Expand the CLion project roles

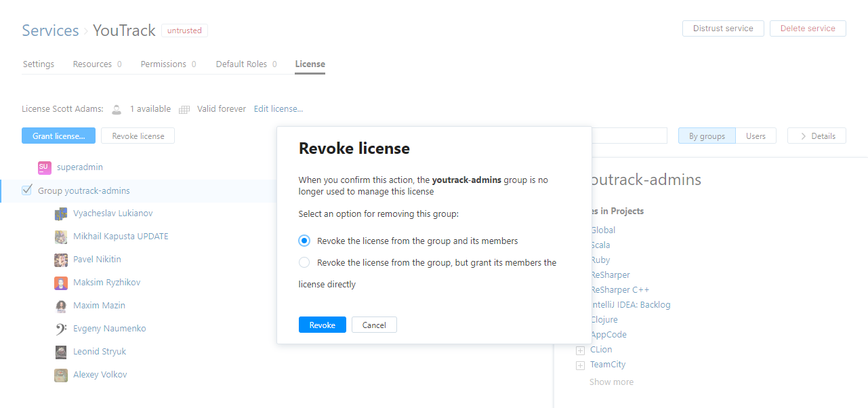580,350
